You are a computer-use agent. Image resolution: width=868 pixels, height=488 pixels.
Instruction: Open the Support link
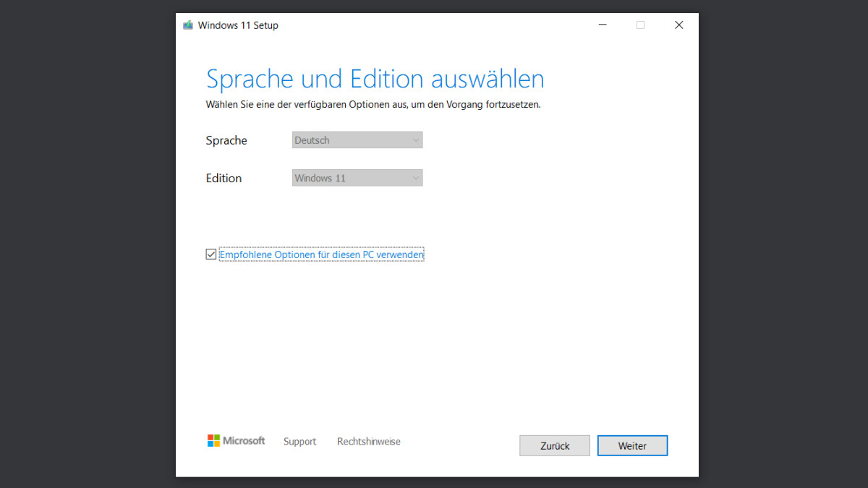299,442
